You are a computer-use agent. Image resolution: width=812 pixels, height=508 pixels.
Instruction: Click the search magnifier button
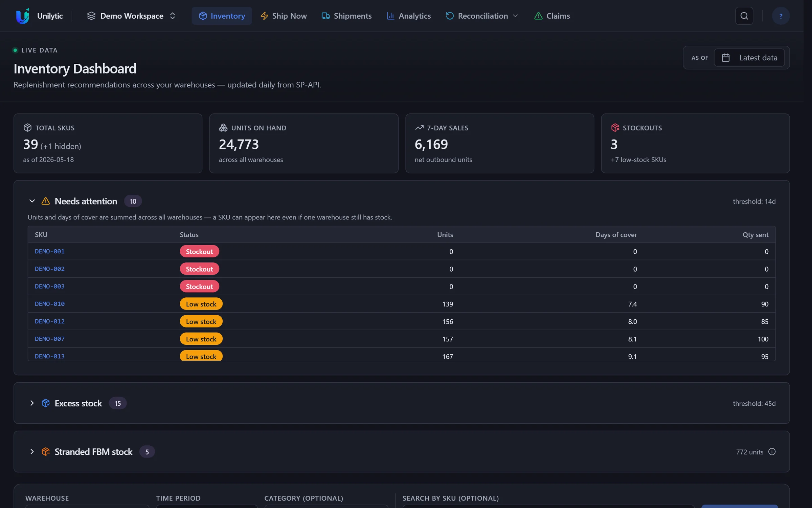click(x=744, y=16)
